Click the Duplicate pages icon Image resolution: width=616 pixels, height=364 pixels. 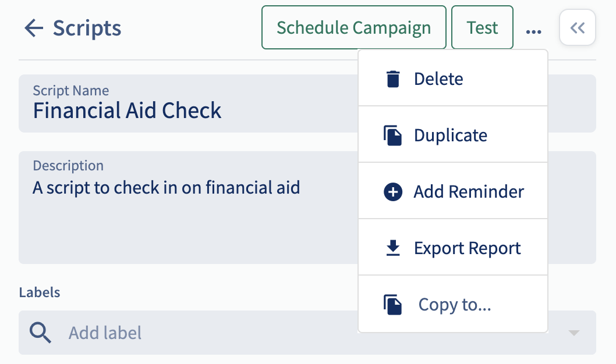pyautogui.click(x=392, y=135)
